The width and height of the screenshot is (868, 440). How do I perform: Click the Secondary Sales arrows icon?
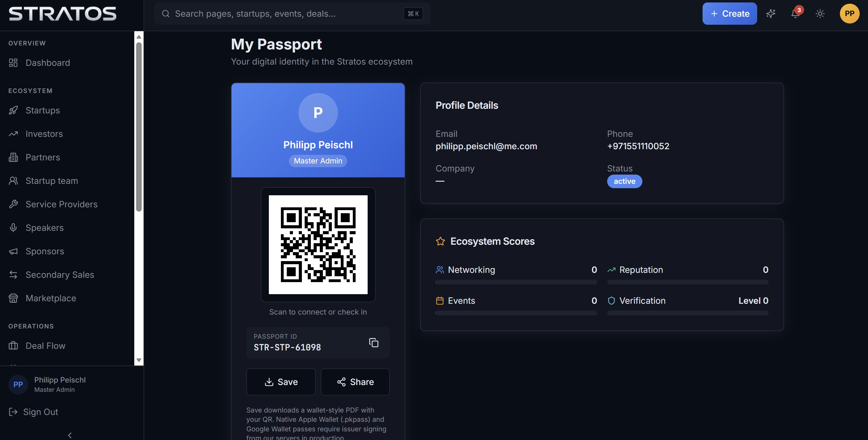(x=13, y=275)
